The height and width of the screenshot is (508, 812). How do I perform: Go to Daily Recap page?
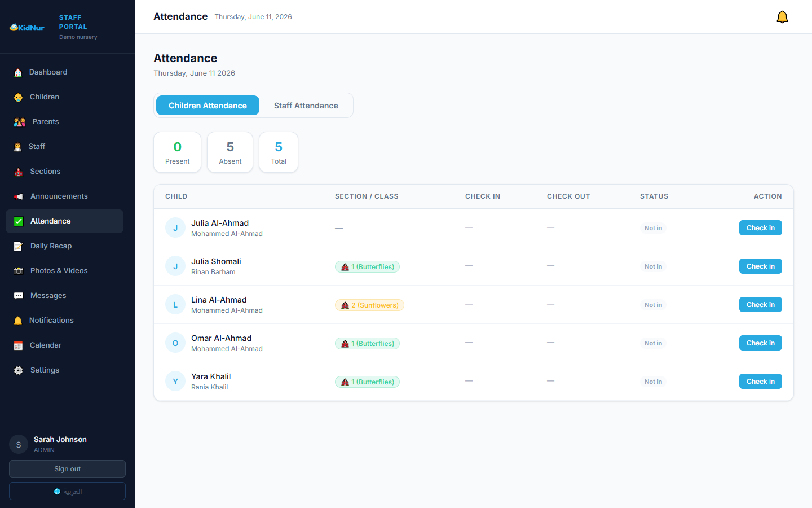click(x=64, y=246)
